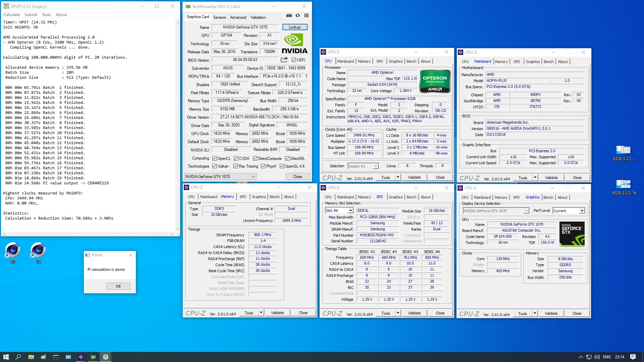
Task: Open the notification center icon
Action: pos(633,357)
